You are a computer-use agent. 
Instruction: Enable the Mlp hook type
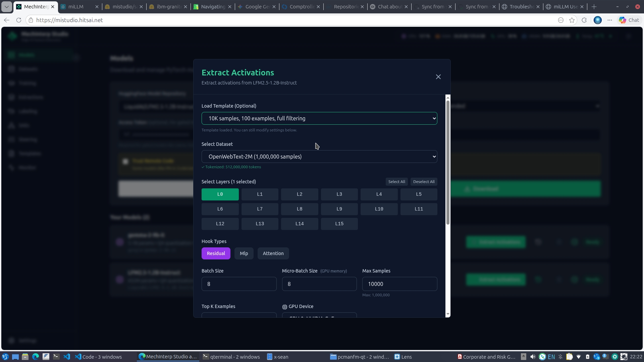(244, 253)
